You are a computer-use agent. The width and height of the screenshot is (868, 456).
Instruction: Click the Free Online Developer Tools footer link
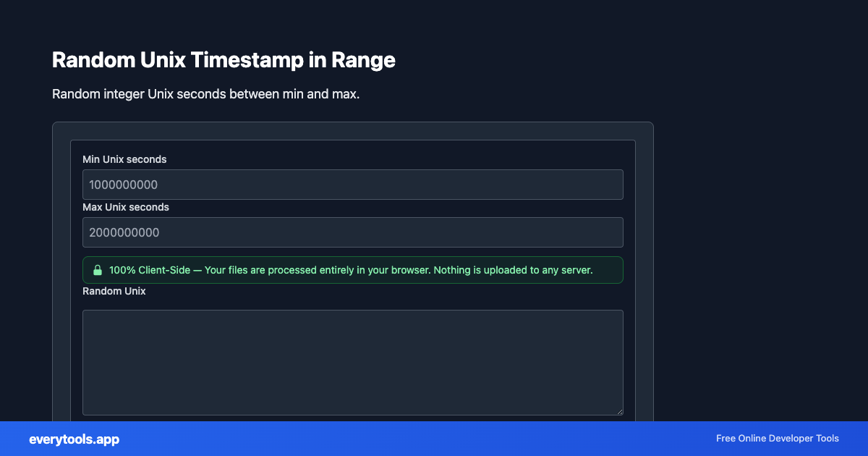click(778, 439)
